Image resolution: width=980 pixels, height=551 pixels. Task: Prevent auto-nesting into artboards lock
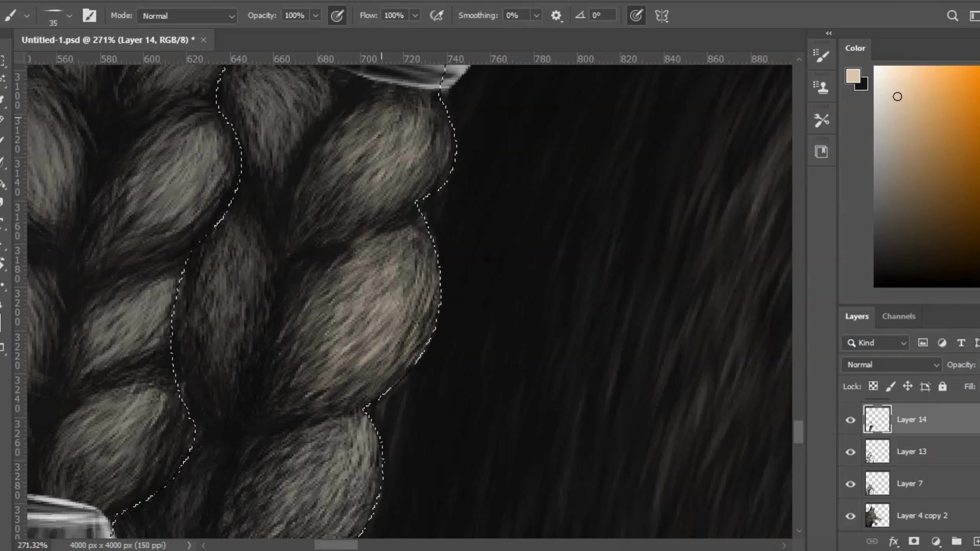coord(925,387)
